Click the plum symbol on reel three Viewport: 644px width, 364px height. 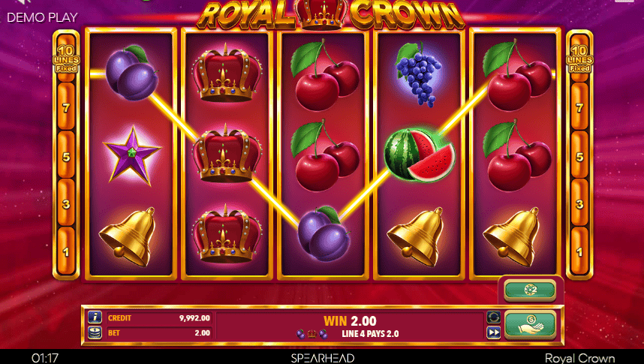tap(324, 233)
